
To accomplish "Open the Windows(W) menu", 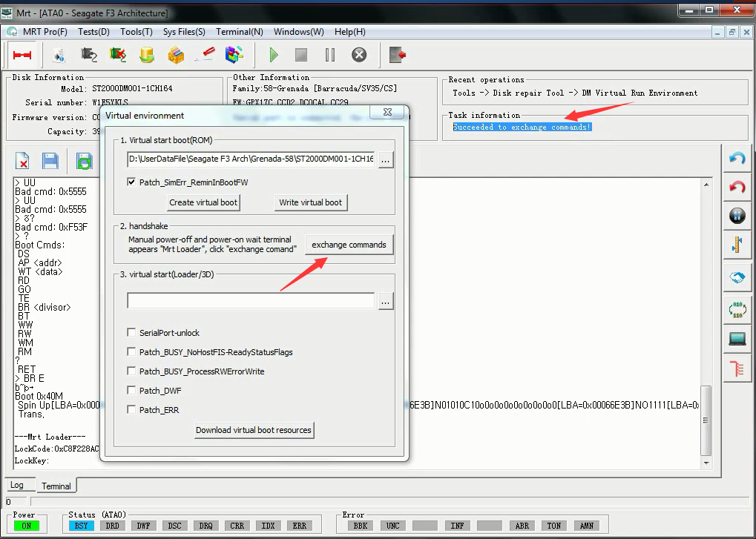I will pyautogui.click(x=298, y=32).
